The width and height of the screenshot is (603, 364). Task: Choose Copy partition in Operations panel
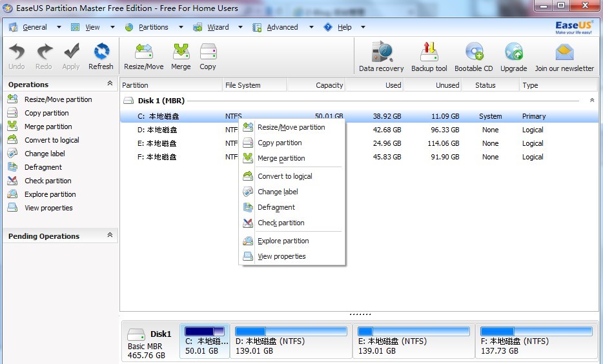[x=46, y=113]
